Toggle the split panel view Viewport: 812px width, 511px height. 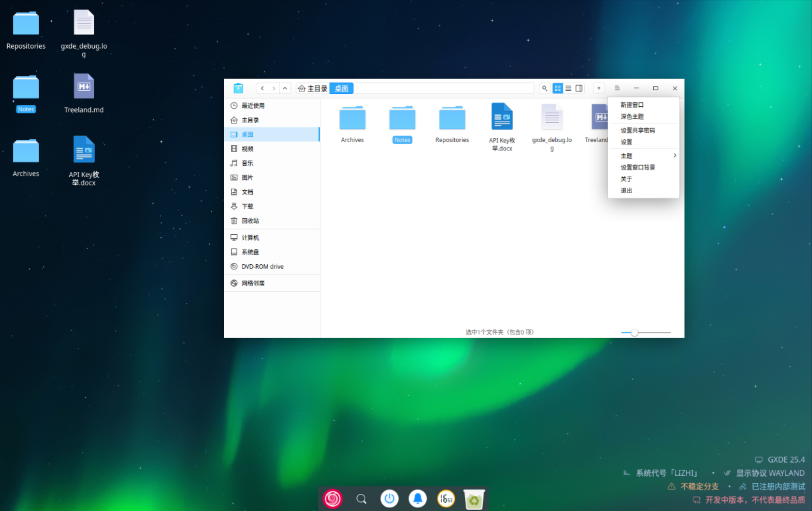pos(579,88)
